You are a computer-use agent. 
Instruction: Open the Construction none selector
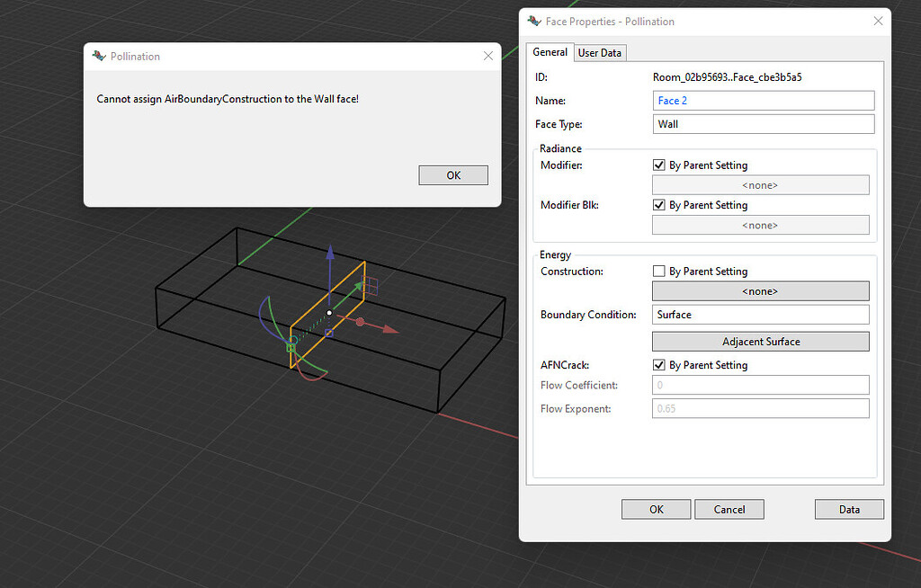point(760,290)
